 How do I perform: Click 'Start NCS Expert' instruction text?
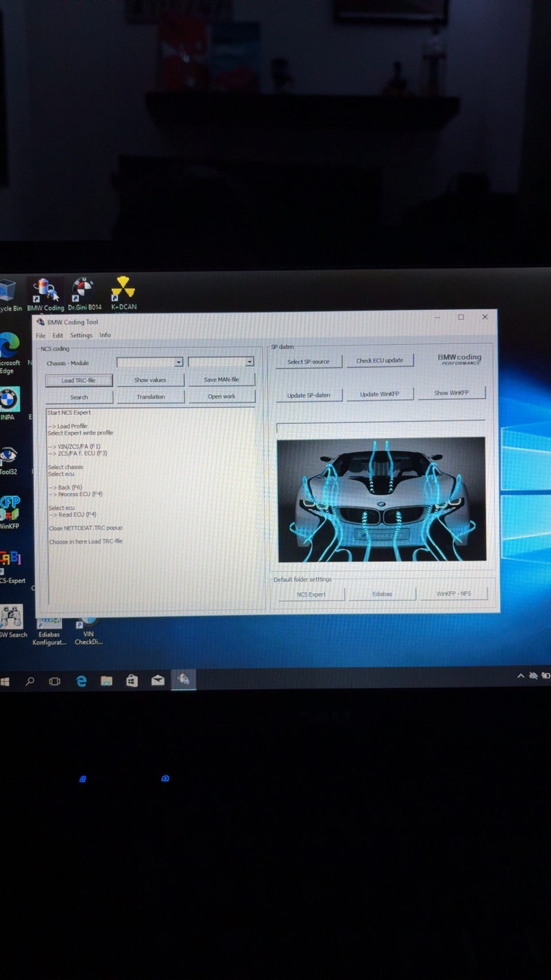tap(69, 413)
